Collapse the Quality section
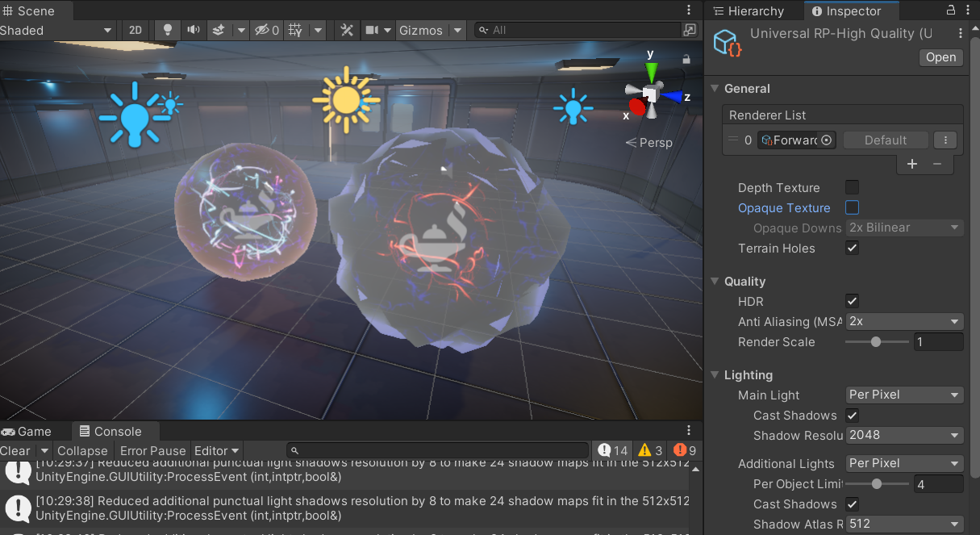This screenshot has width=980, height=535. [x=715, y=282]
